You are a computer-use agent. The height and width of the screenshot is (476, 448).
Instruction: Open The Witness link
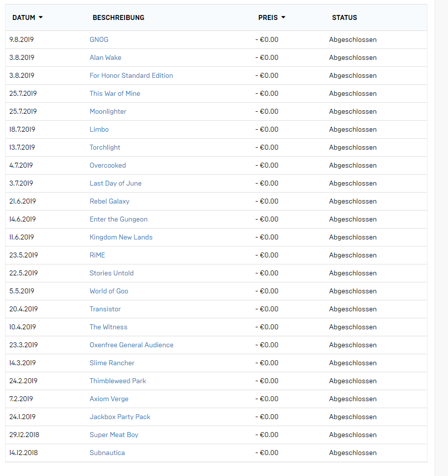coord(108,327)
